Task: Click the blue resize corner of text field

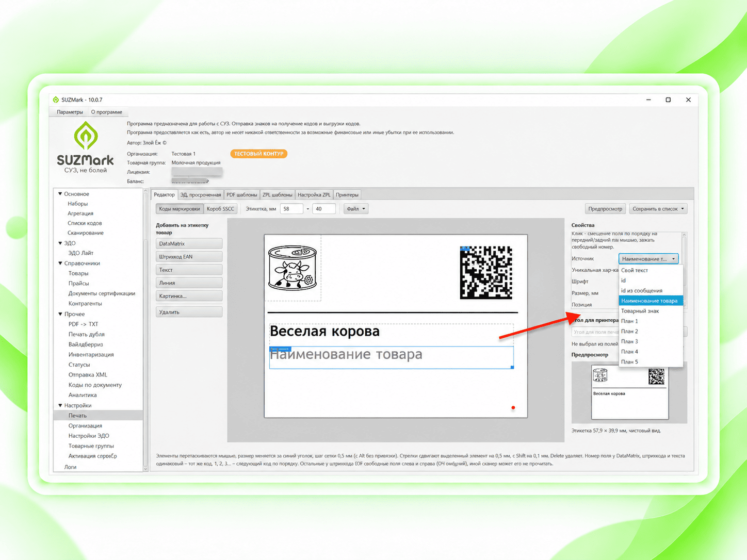Action: (x=512, y=367)
